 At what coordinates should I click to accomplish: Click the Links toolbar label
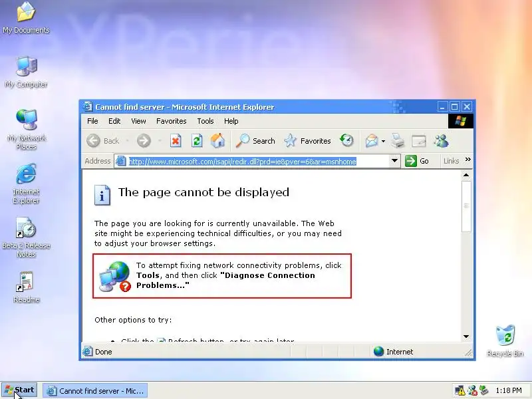[x=451, y=161]
